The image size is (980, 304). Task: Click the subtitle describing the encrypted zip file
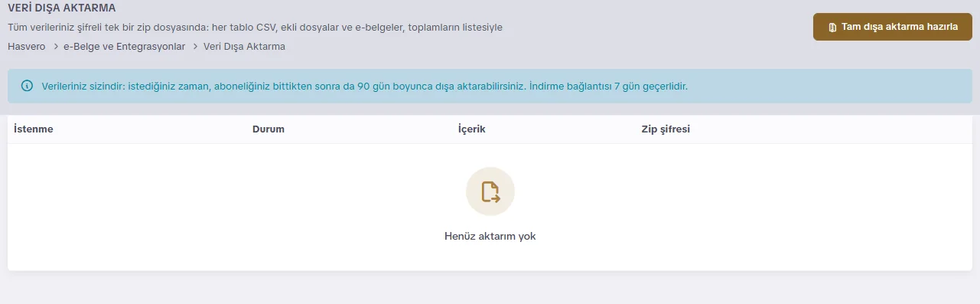[255, 28]
